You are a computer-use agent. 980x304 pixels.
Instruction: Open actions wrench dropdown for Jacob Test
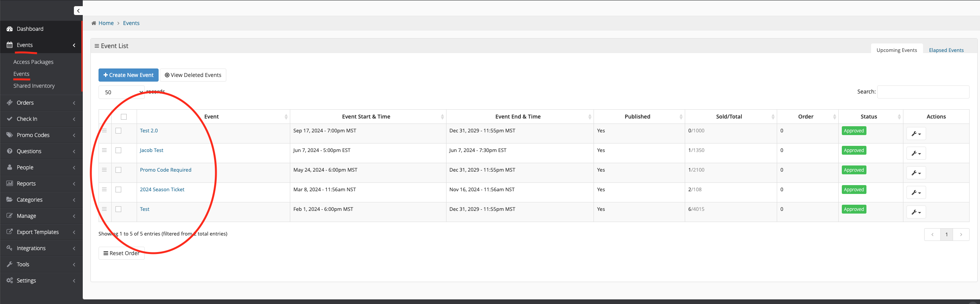916,154
